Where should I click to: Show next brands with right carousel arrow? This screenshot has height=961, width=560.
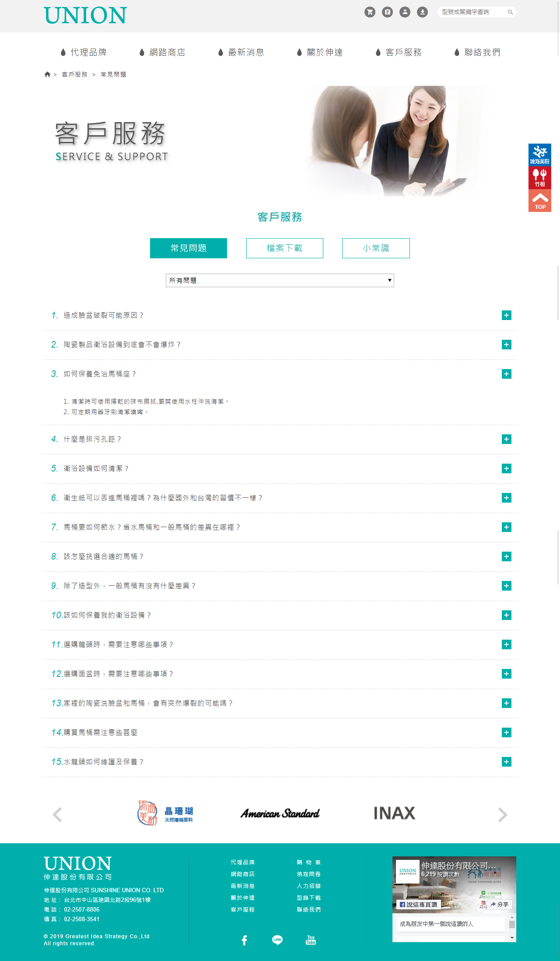(x=503, y=814)
